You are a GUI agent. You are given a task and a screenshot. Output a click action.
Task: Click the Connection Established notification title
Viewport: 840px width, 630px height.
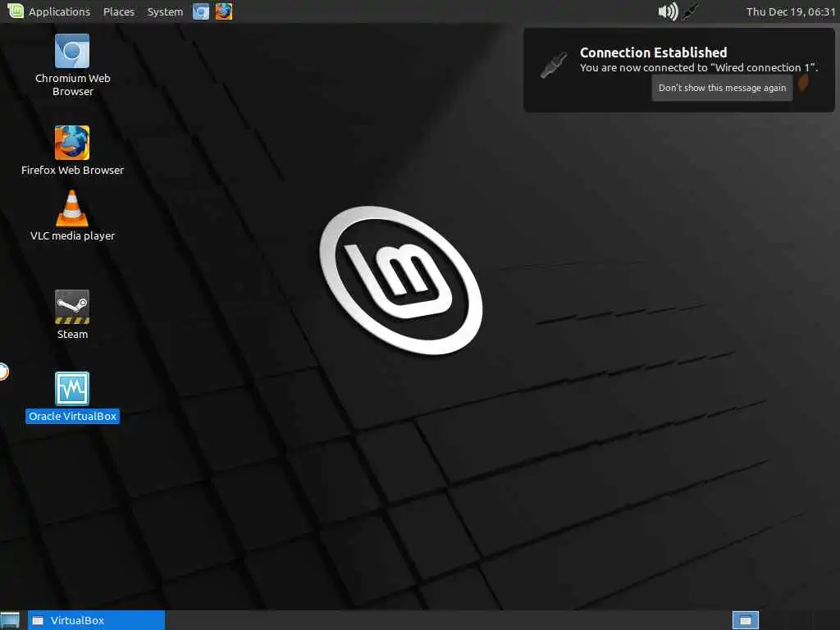click(x=653, y=52)
